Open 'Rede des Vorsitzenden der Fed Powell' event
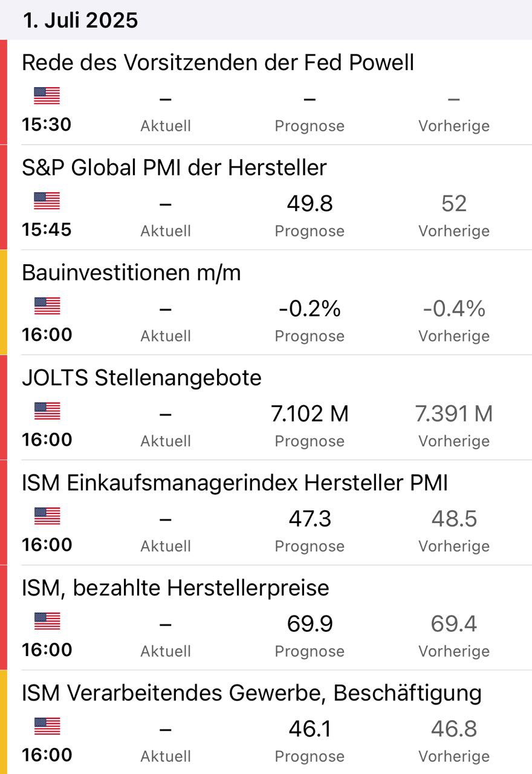 pos(218,62)
